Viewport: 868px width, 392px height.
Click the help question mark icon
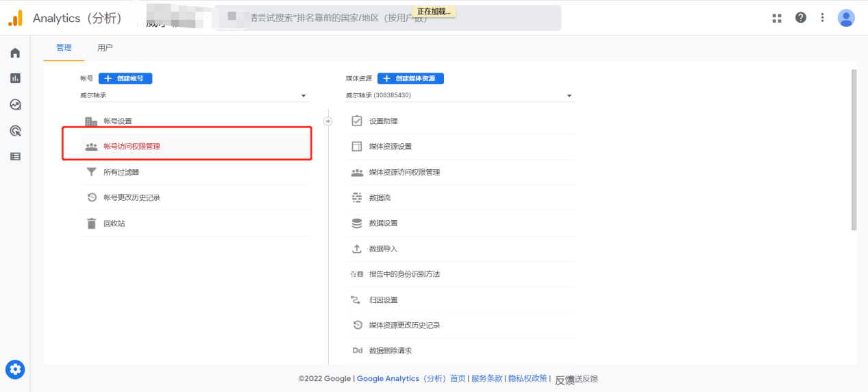coord(800,18)
